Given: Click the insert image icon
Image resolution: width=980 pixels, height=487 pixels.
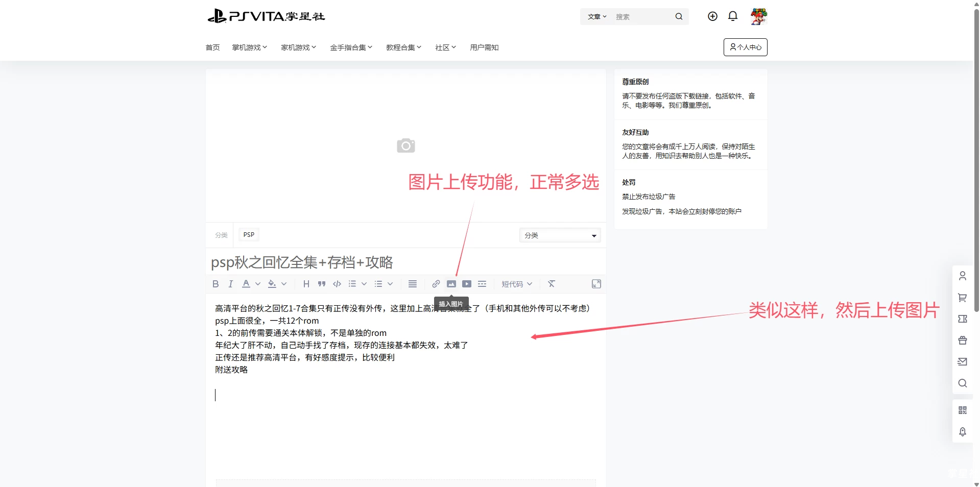Looking at the screenshot, I should tap(451, 284).
